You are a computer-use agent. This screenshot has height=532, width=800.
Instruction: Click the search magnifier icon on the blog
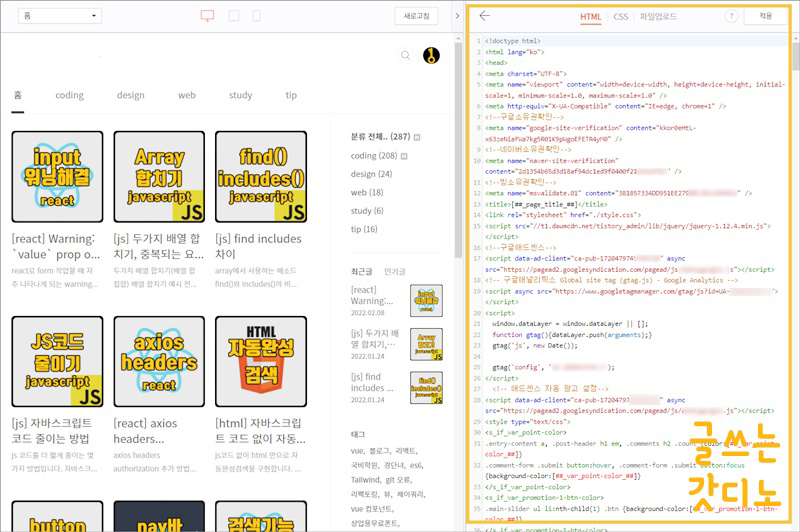[x=406, y=55]
